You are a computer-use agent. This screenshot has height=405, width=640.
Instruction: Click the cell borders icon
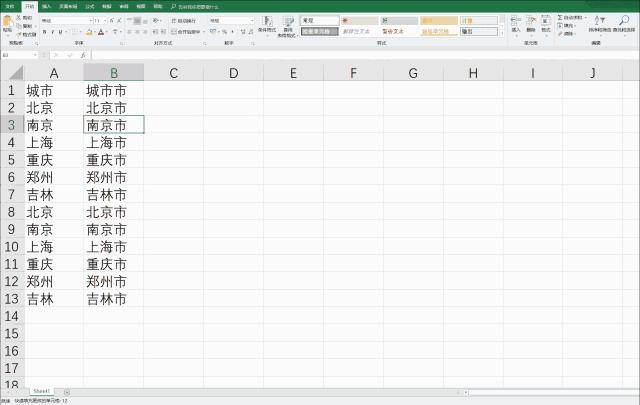pyautogui.click(x=75, y=32)
